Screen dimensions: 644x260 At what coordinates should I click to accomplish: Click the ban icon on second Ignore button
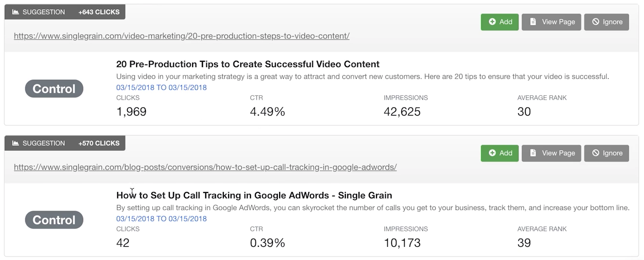(x=595, y=153)
